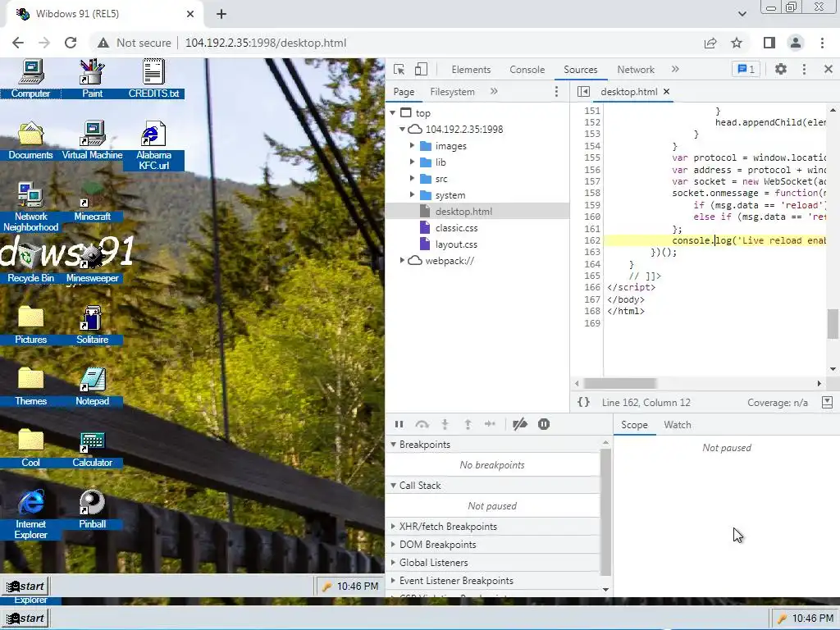Collapse the top frame tree node
840x630 pixels.
393,112
